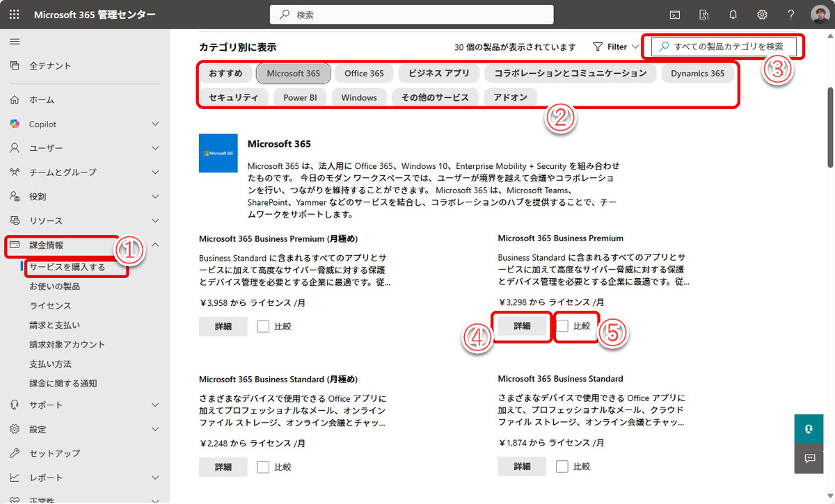835x504 pixels.
Task: Go to 請求と支払い in sidebar
Action: click(x=54, y=325)
